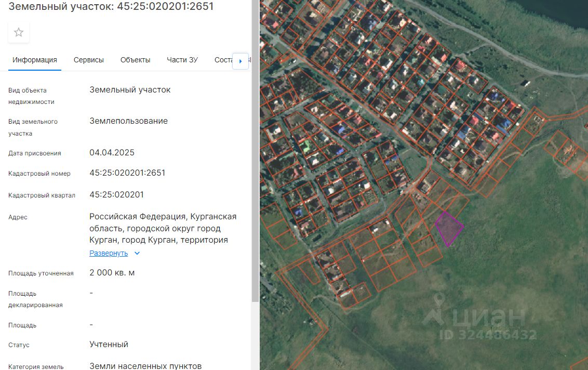Open the Части ЗУ tab
Image resolution: width=588 pixels, height=370 pixels.
tap(182, 60)
